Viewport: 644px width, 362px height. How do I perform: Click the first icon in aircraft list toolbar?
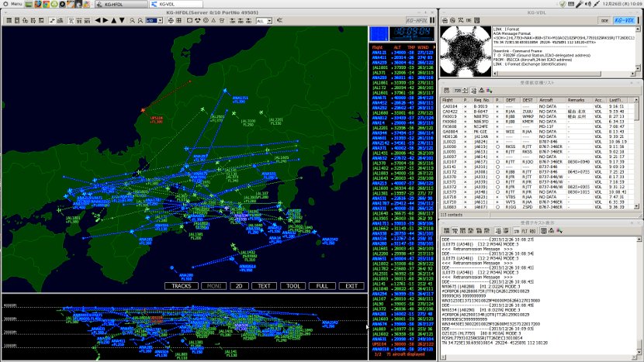coord(446,90)
